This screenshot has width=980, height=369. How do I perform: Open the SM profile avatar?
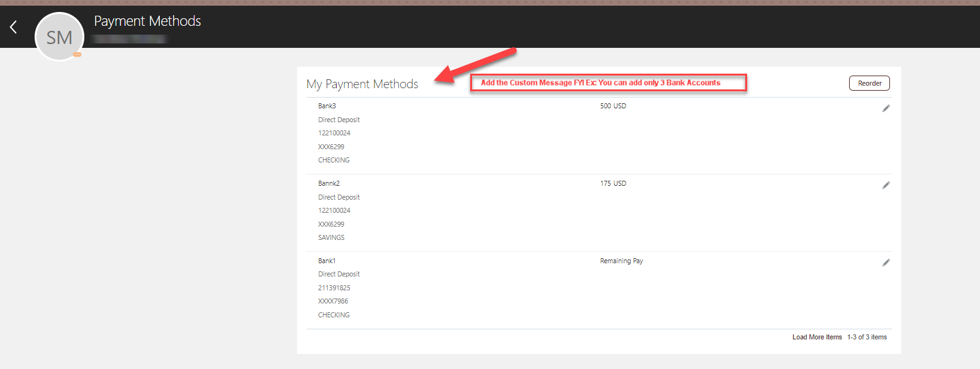tap(59, 36)
